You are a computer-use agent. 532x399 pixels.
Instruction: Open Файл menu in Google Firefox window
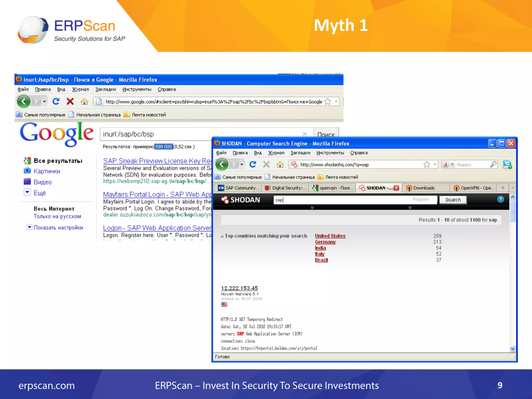point(23,89)
